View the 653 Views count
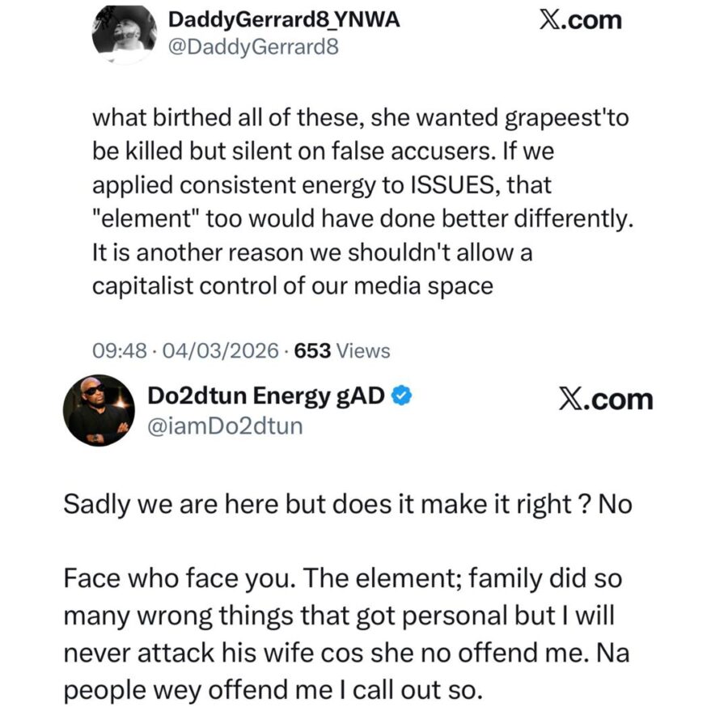The width and height of the screenshot is (728, 728). [x=342, y=351]
